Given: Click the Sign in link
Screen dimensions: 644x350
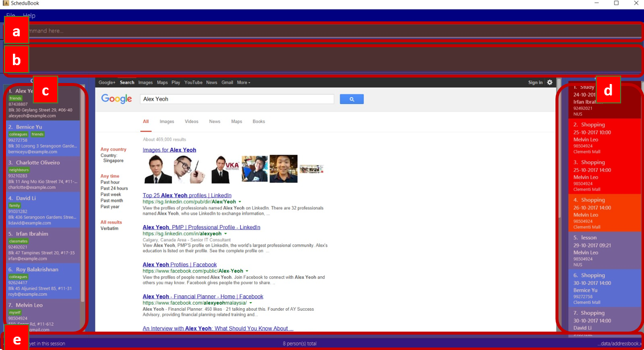Looking at the screenshot, I should [x=535, y=83].
